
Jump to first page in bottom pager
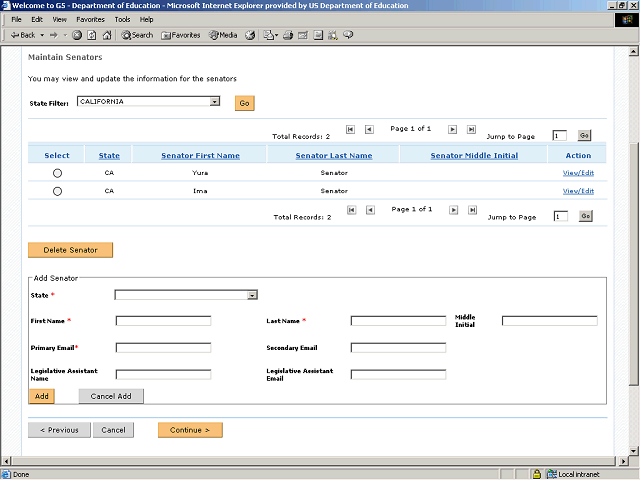[x=351, y=210]
